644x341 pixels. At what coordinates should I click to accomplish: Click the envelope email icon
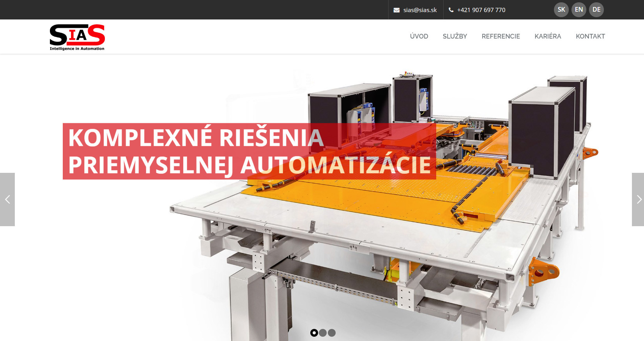tap(396, 10)
